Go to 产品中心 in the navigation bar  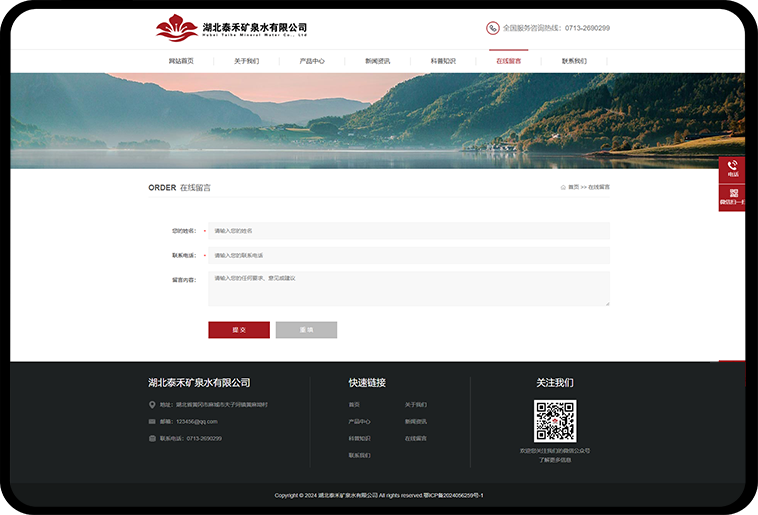click(x=312, y=61)
